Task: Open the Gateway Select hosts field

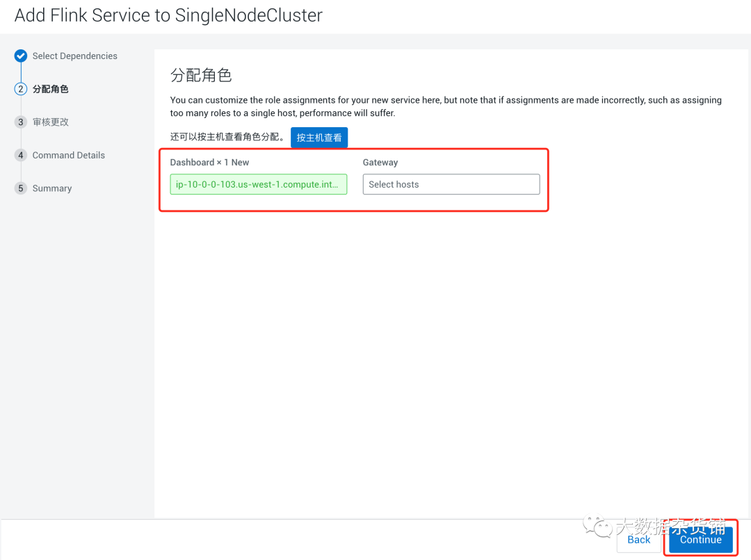Action: click(451, 184)
